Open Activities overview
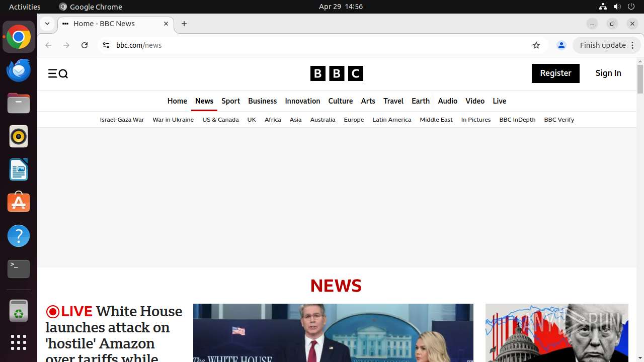644x362 pixels. click(x=25, y=7)
